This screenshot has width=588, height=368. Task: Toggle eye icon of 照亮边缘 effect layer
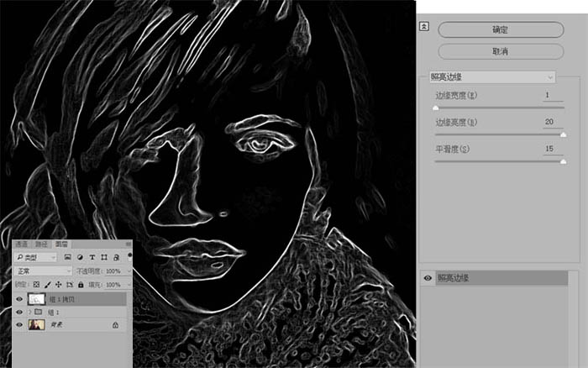click(428, 278)
